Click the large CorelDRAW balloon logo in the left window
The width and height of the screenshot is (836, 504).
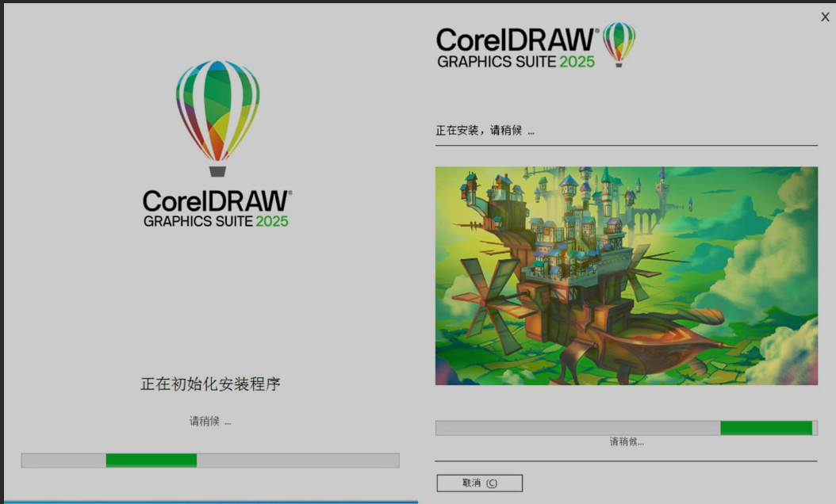click(x=217, y=118)
